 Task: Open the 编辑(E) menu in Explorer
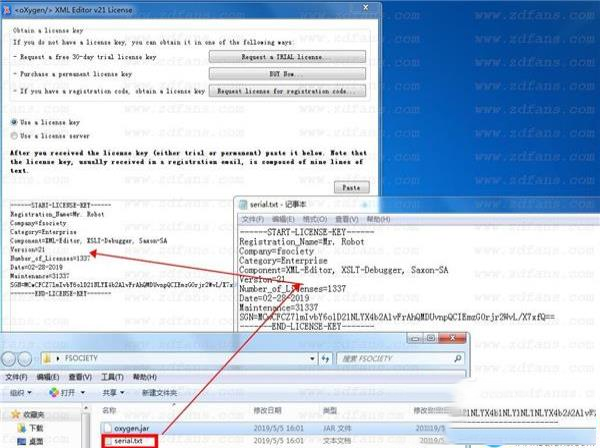coord(48,377)
